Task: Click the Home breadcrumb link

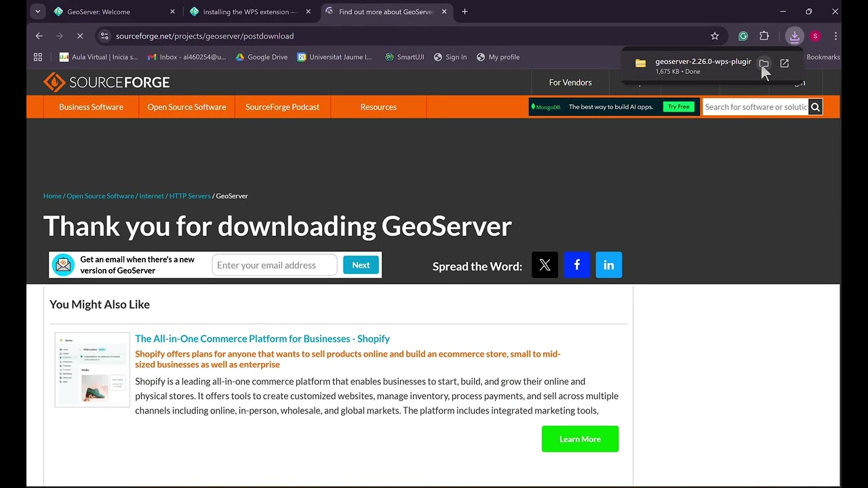Action: click(52, 196)
